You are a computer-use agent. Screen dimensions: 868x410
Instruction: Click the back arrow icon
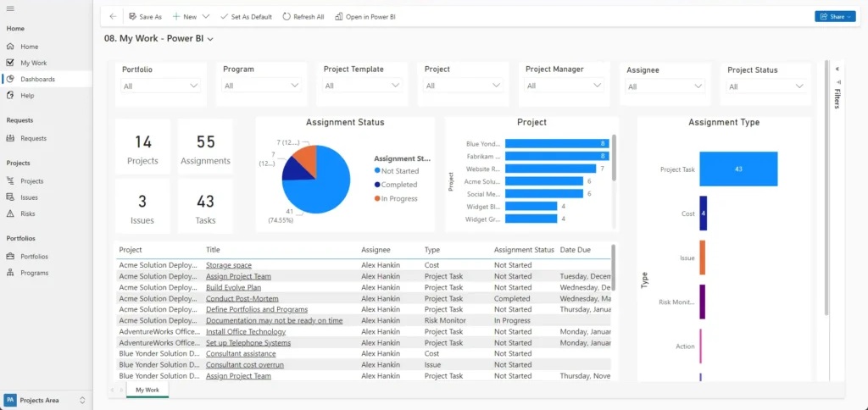(x=113, y=16)
